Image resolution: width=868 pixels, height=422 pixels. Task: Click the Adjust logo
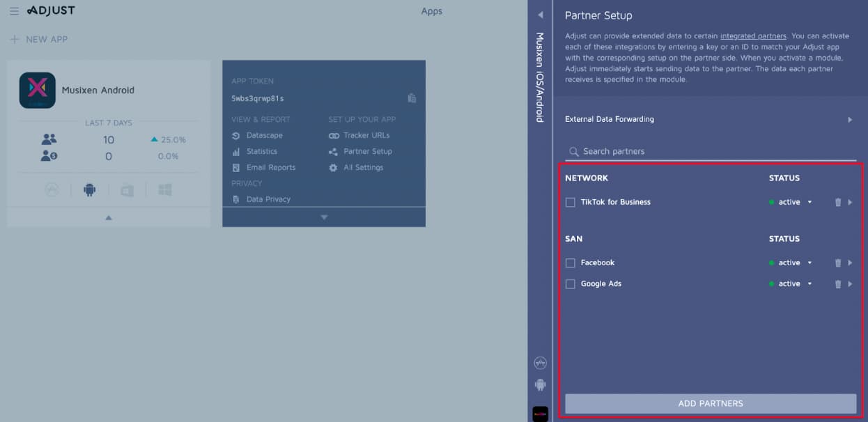click(x=50, y=10)
